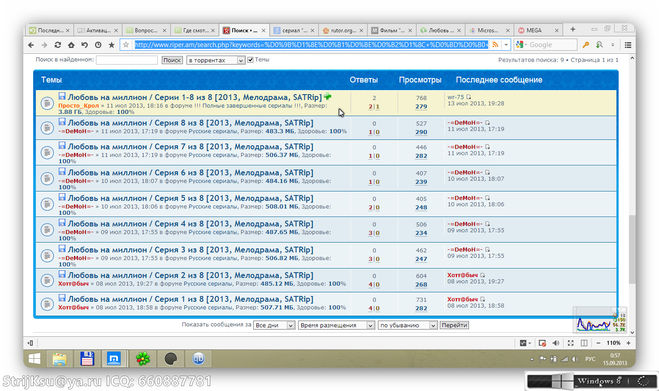Open the status bar page-view dropdown
659x391 pixels.
pos(525,343)
